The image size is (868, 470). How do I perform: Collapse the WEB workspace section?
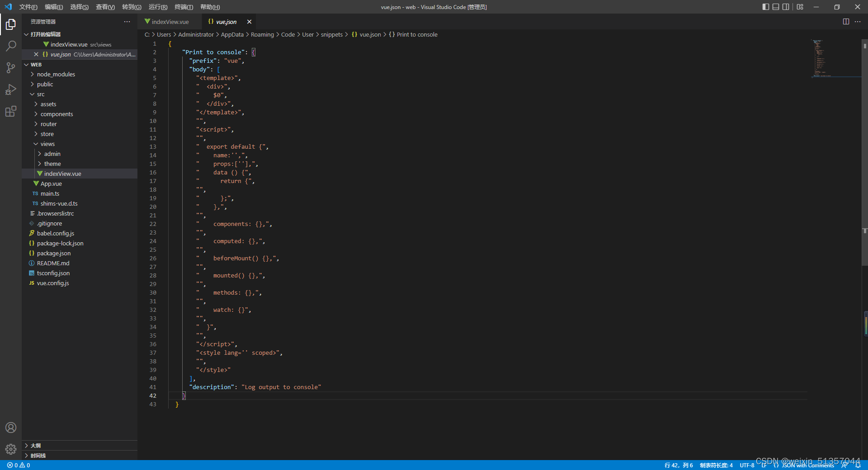click(80, 65)
